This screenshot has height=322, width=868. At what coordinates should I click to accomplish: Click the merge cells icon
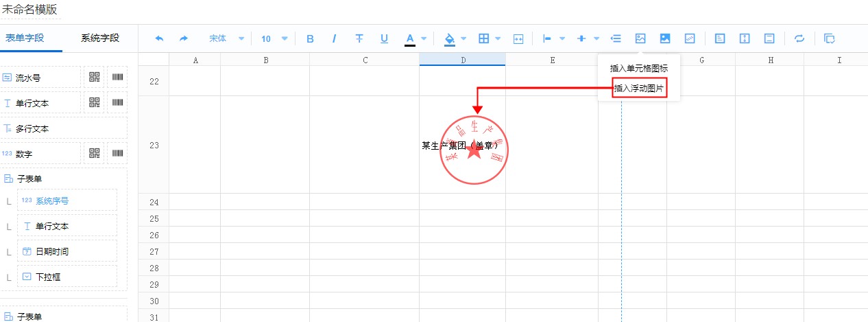[518, 38]
